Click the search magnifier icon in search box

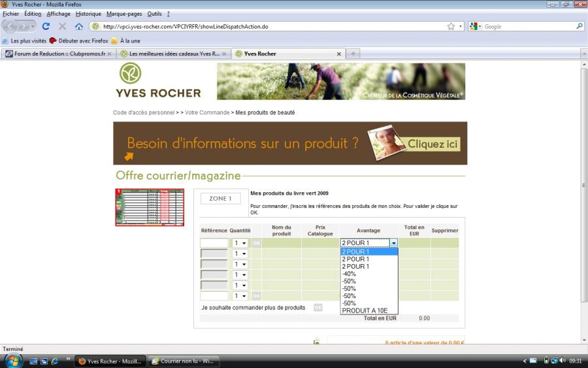579,27
